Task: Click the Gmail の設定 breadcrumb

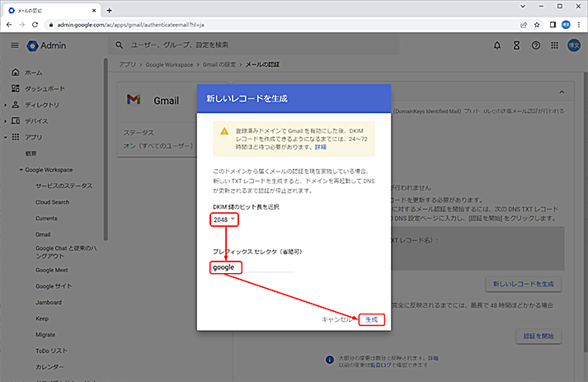Action: [x=219, y=64]
